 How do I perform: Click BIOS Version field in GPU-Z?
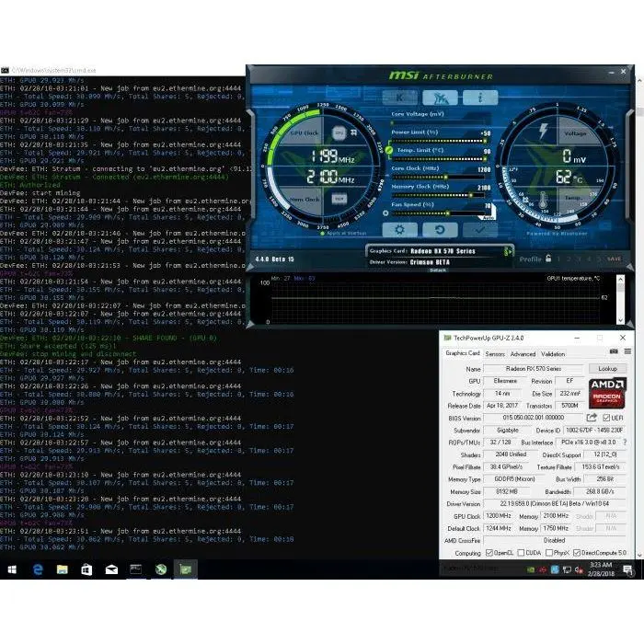click(x=533, y=418)
